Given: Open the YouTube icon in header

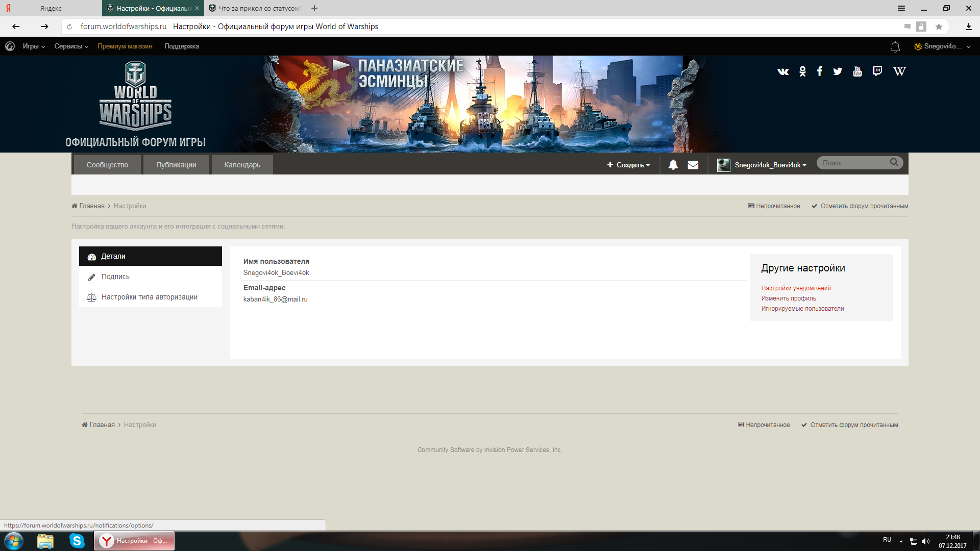Looking at the screenshot, I should point(857,71).
